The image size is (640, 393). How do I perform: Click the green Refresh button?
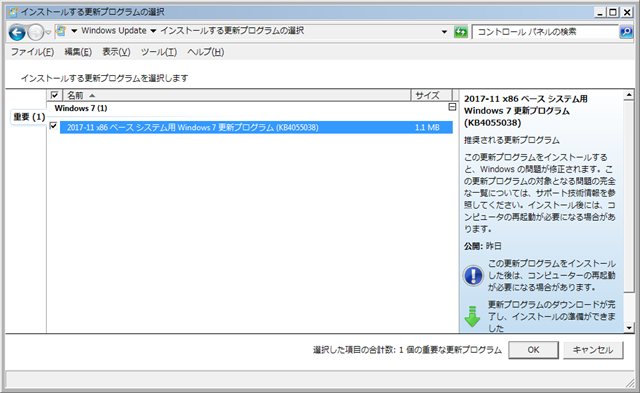(461, 32)
